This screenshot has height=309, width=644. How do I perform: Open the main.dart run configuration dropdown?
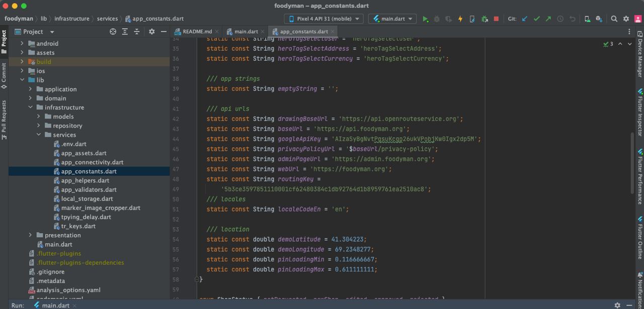[392, 19]
